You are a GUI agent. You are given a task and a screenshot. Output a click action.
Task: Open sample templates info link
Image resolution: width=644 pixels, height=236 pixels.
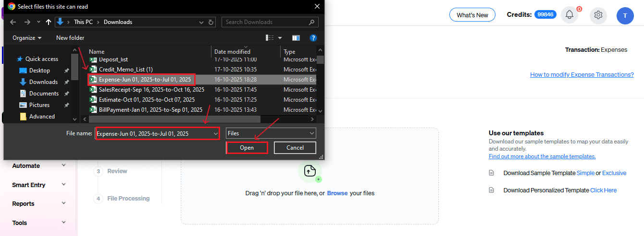[542, 156]
